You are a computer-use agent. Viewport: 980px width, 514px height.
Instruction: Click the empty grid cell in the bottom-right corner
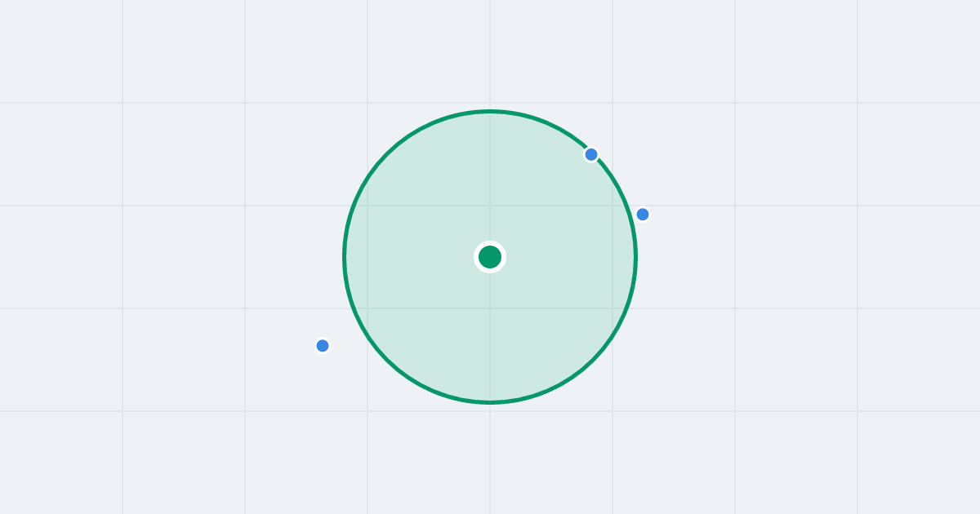pos(919,463)
